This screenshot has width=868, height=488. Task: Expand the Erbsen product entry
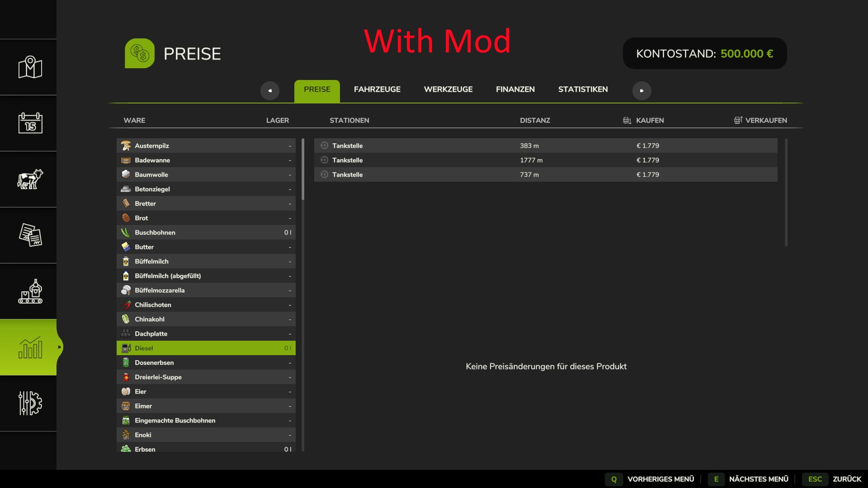pyautogui.click(x=205, y=449)
